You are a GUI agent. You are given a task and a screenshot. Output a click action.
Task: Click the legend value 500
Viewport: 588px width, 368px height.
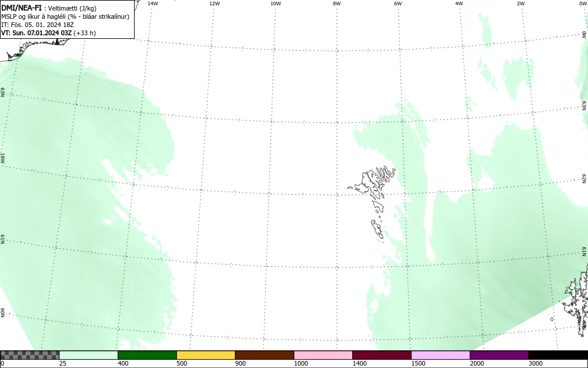pyautogui.click(x=182, y=363)
